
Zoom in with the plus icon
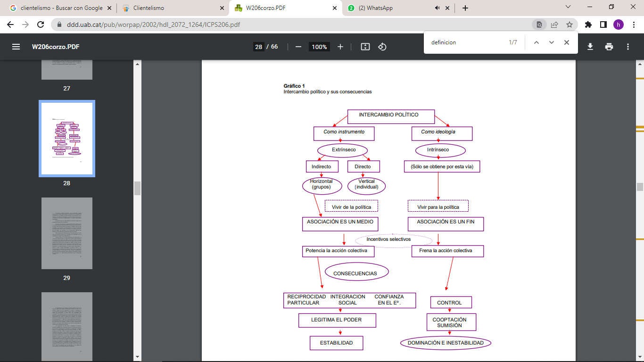click(x=340, y=47)
